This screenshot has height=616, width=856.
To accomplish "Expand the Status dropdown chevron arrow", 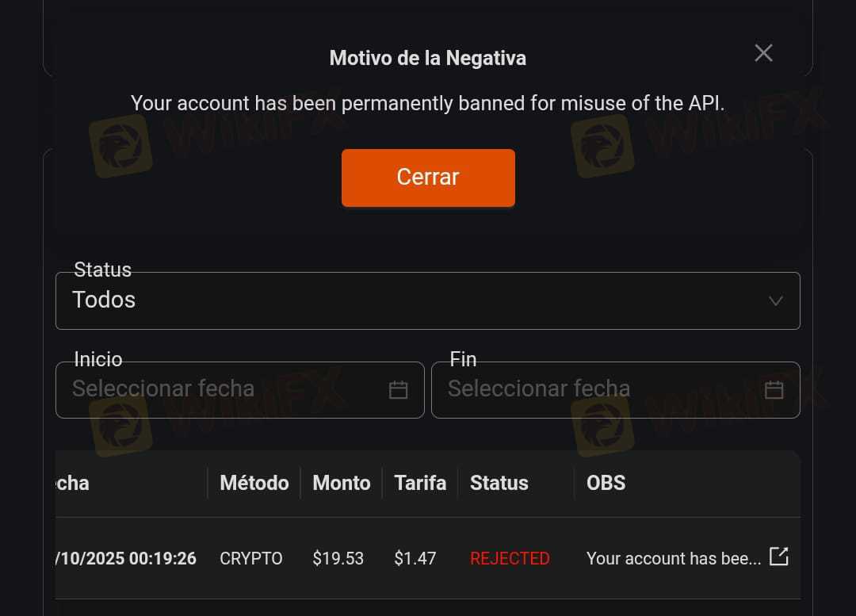I will [776, 300].
